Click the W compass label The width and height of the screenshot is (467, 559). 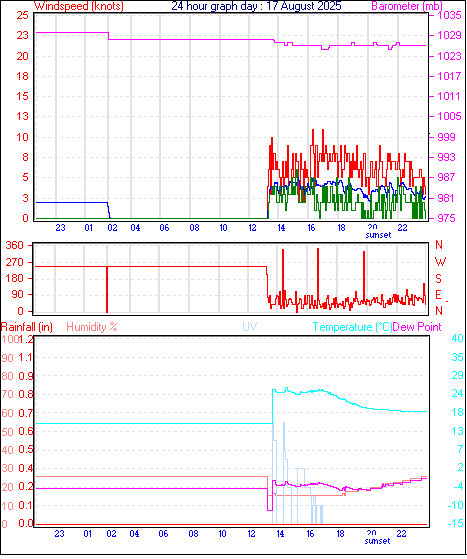[x=440, y=262]
